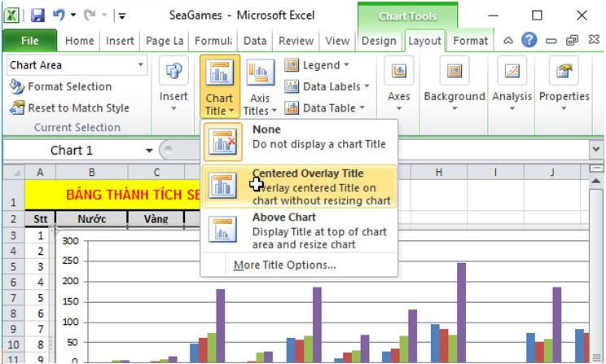Expand the Chart Area element dropdown
The height and width of the screenshot is (364, 606).
click(141, 65)
